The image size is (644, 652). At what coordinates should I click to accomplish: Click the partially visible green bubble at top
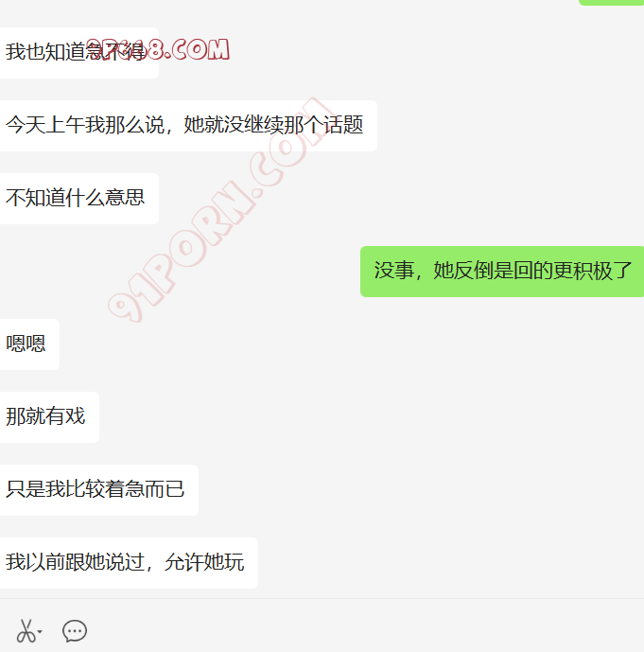click(x=611, y=3)
